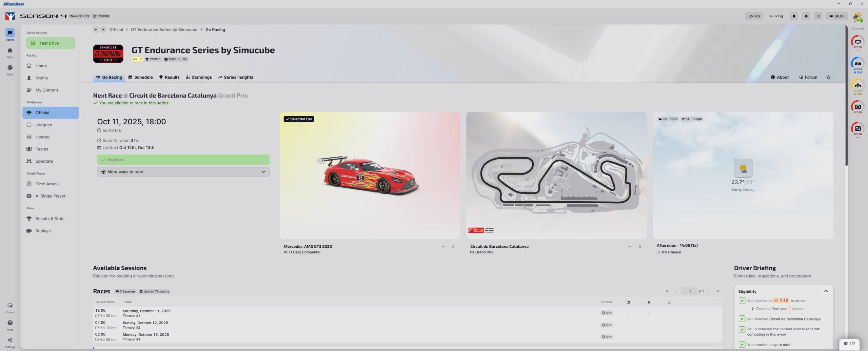The width and height of the screenshot is (868, 351).
Task: Open the Shop section in left rail
Action: [10, 52]
